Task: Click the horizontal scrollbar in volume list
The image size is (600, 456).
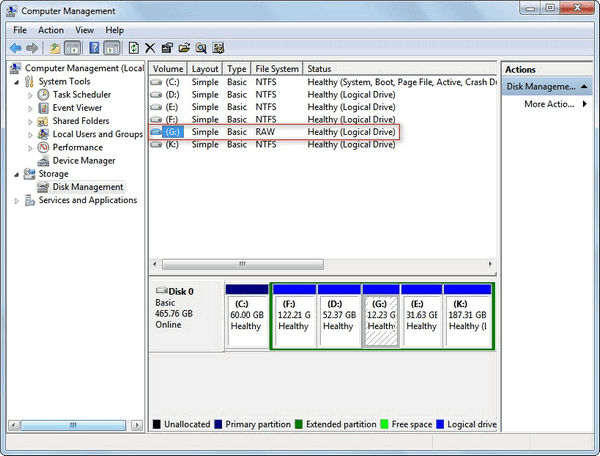Action: click(240, 264)
